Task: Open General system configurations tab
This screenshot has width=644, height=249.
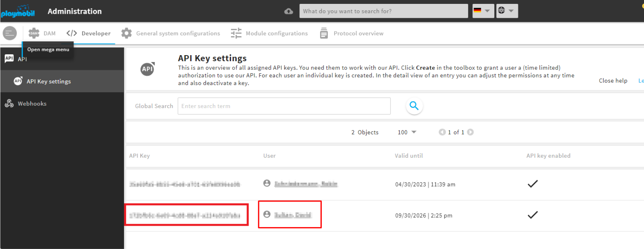Action: [171, 33]
